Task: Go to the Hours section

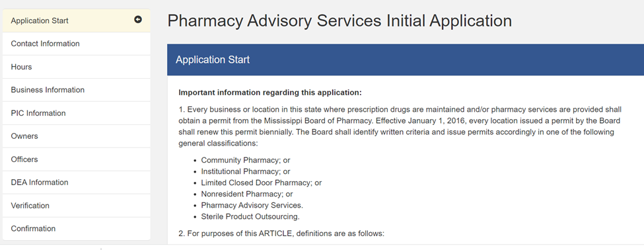Action: (77, 67)
